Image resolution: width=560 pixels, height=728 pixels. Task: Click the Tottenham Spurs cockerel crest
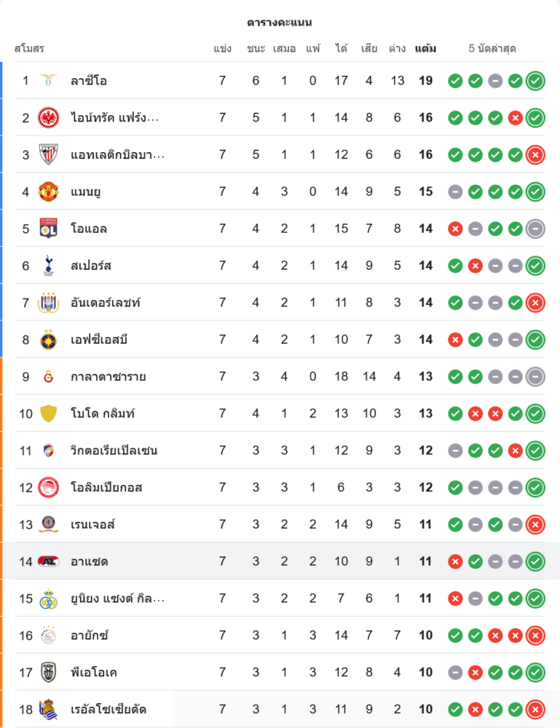coord(48,266)
